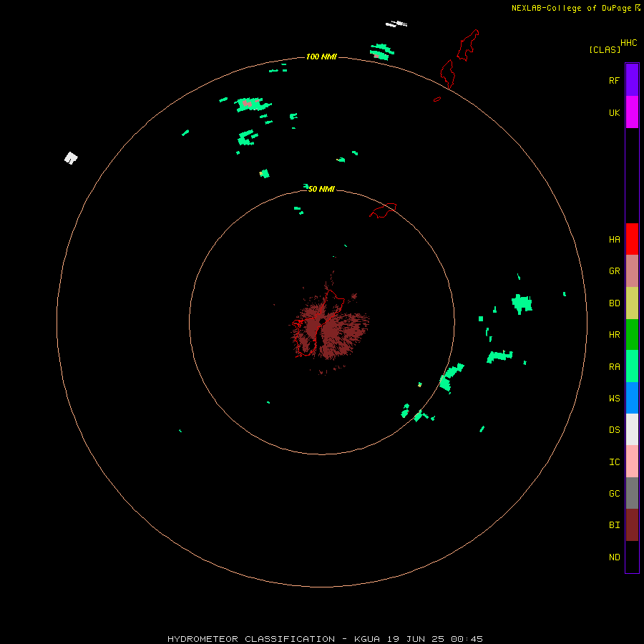Viewport: 644px width, 644px height.
Task: Click the HYDROMETEOR CLASSIFICATION title text
Action: (251, 639)
